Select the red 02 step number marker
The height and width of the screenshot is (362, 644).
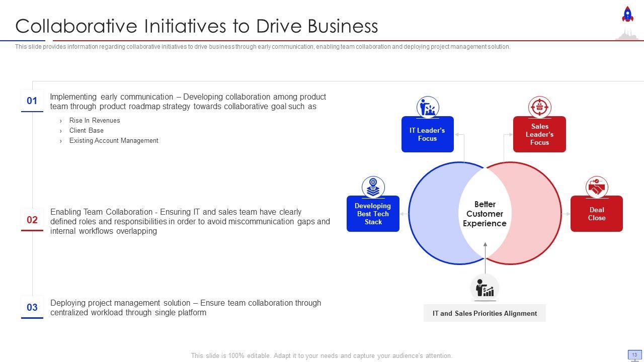(32, 220)
